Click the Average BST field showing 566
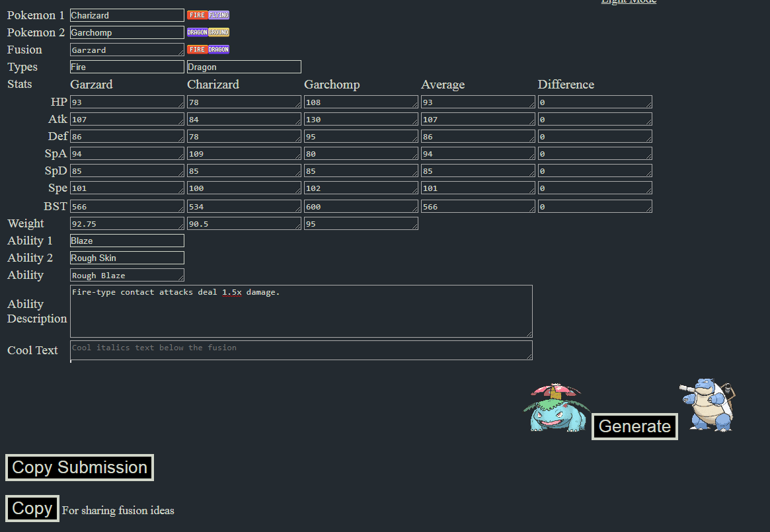Image resolution: width=770 pixels, height=532 pixels. pos(478,206)
